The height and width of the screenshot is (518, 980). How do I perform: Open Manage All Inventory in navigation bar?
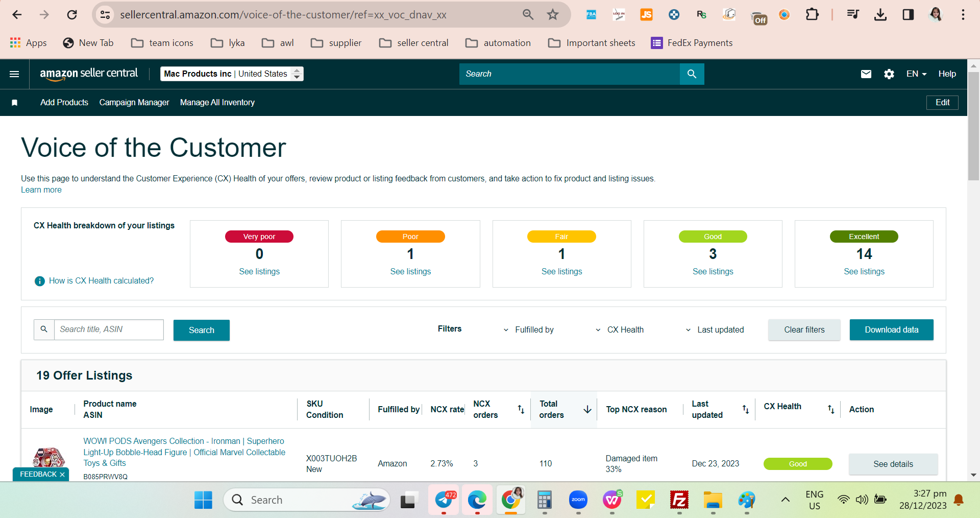217,103
